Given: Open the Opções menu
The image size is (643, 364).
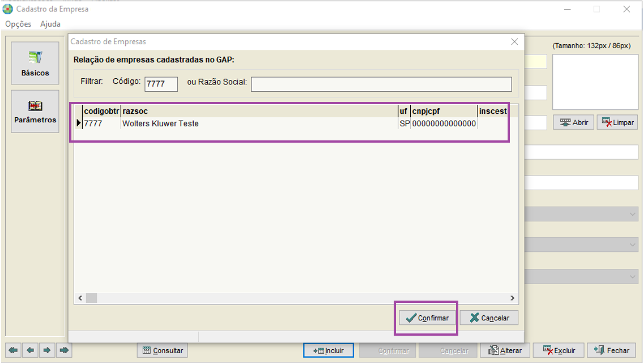Looking at the screenshot, I should tap(18, 24).
